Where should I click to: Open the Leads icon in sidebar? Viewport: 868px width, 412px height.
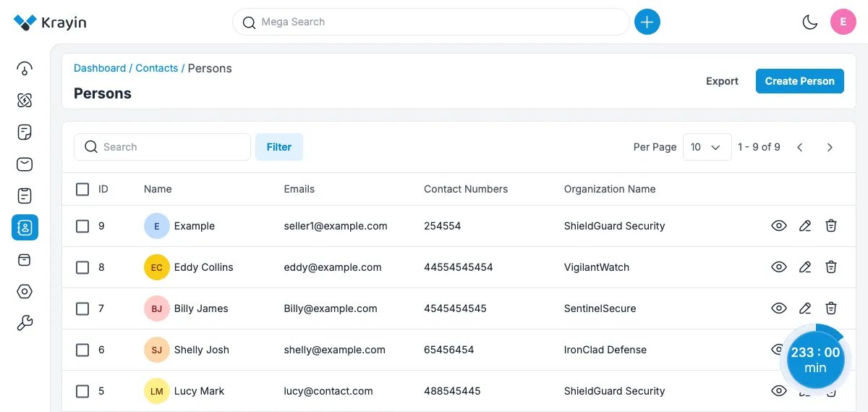[x=25, y=101]
